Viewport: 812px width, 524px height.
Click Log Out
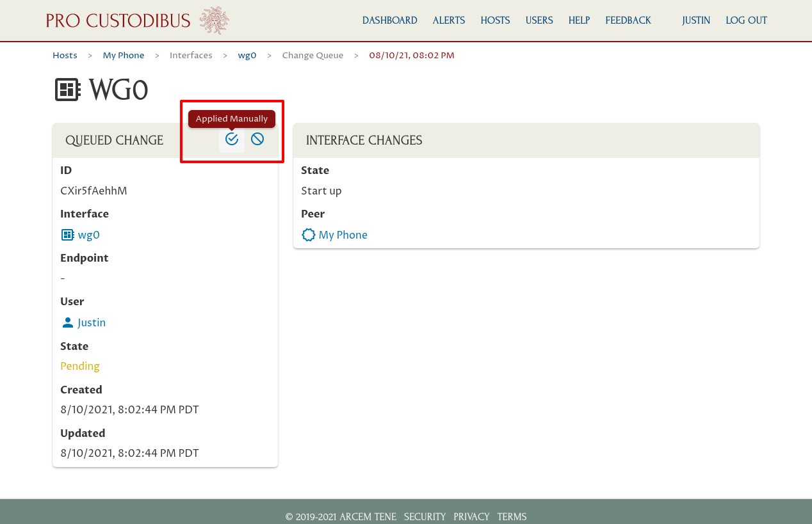pos(746,20)
